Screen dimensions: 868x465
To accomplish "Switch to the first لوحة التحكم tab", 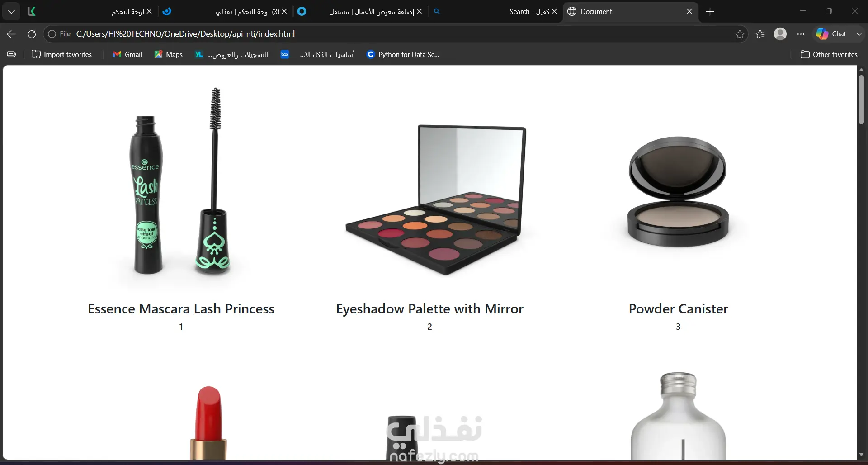I will click(x=90, y=12).
